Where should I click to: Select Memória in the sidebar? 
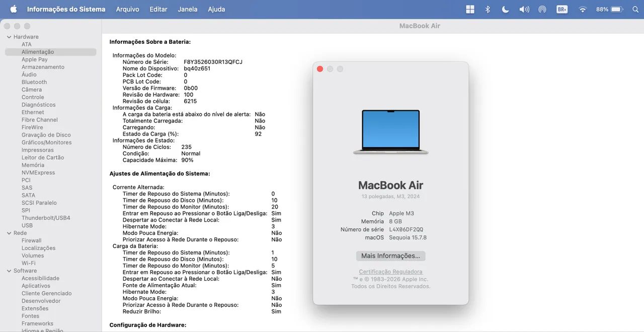[x=33, y=165]
